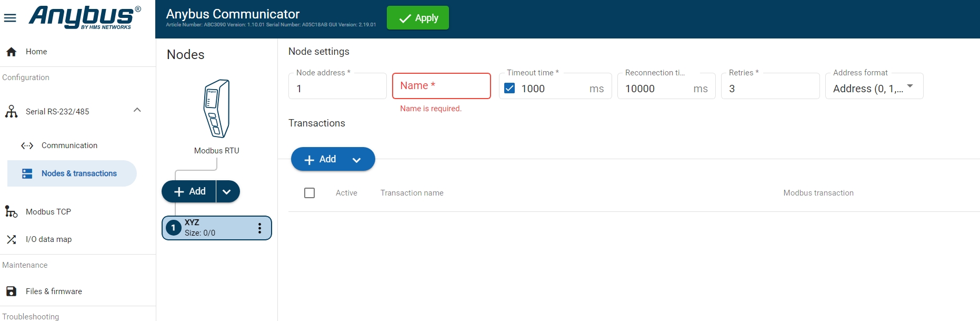Click the Modbus RTU device illustration

click(x=216, y=109)
